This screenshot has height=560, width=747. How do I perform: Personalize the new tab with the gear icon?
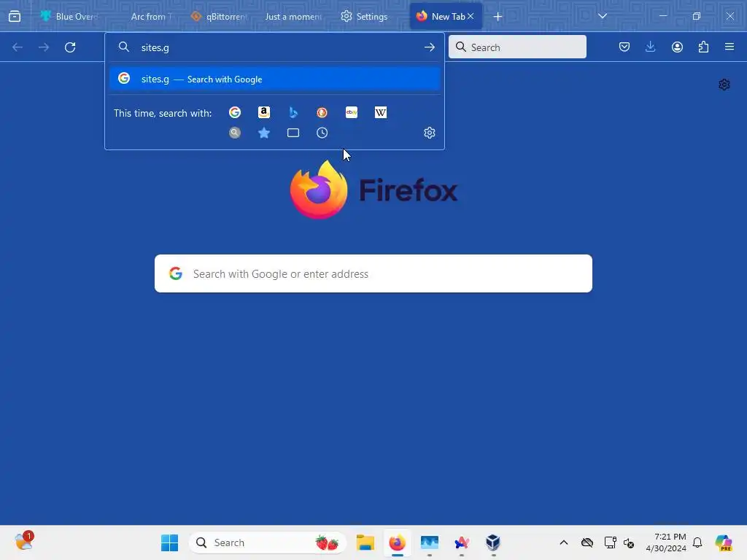point(724,85)
